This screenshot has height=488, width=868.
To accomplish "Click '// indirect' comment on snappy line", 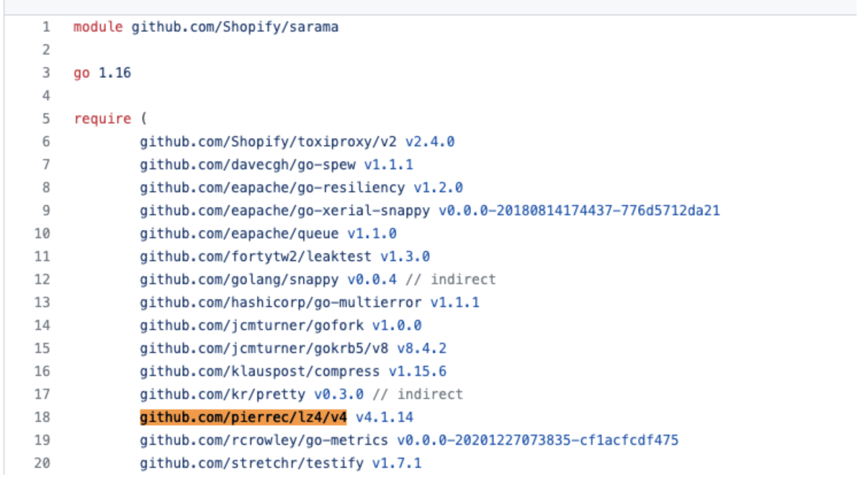I will point(451,280).
